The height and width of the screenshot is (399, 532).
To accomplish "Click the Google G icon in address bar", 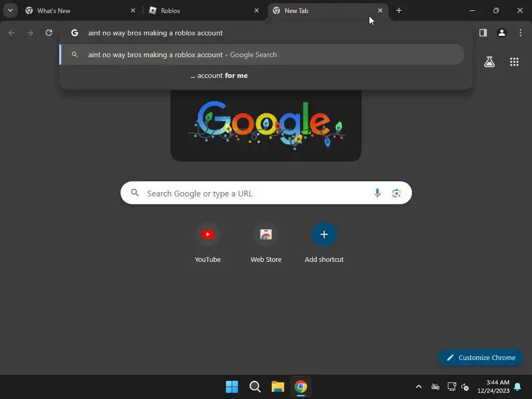I will point(75,33).
